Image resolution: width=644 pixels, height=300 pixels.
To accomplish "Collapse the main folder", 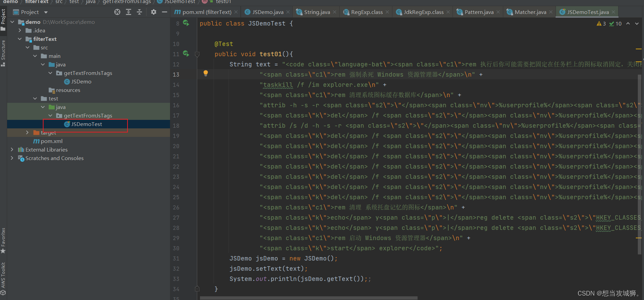I will tap(35, 56).
